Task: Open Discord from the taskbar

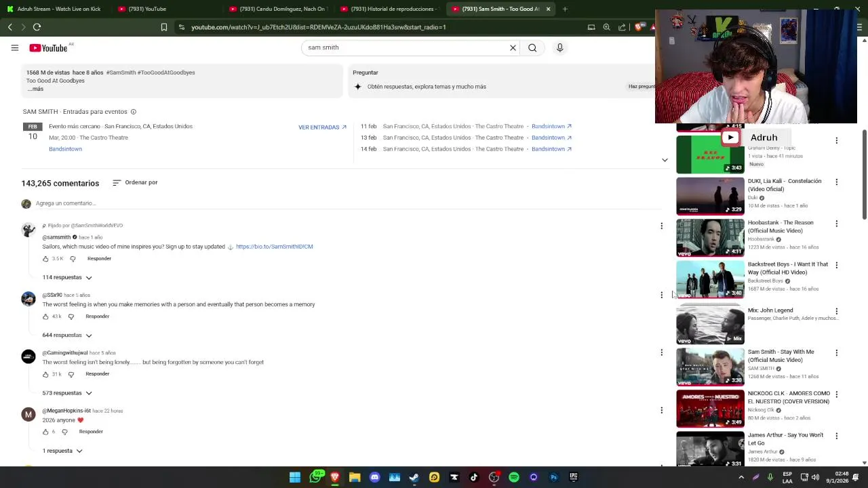Action: coord(374,477)
